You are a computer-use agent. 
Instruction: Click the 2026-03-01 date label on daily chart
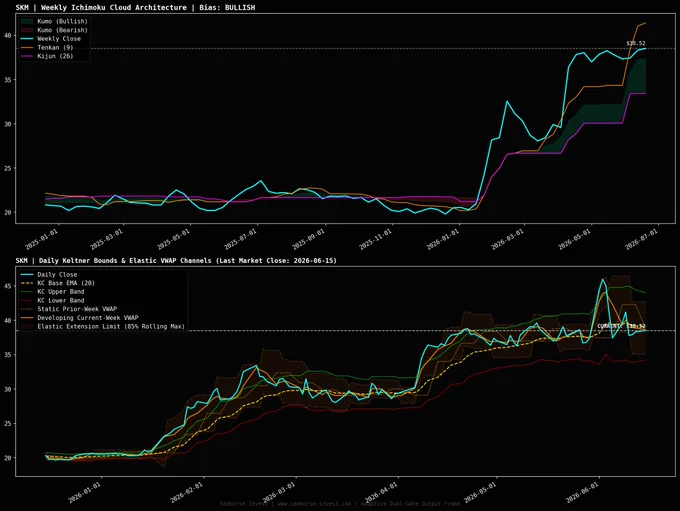click(x=279, y=493)
